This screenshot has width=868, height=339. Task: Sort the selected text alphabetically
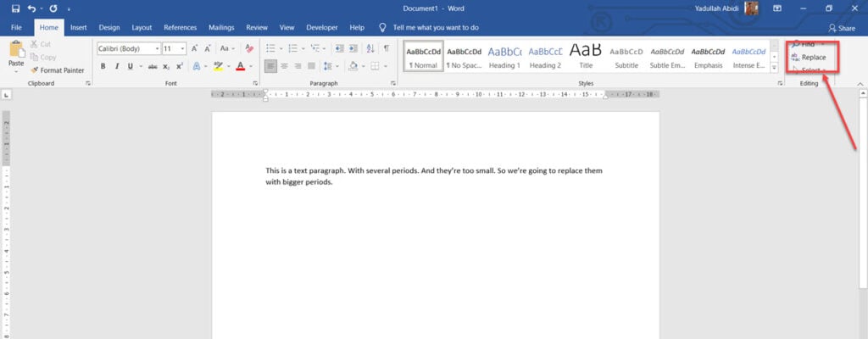[x=370, y=49]
